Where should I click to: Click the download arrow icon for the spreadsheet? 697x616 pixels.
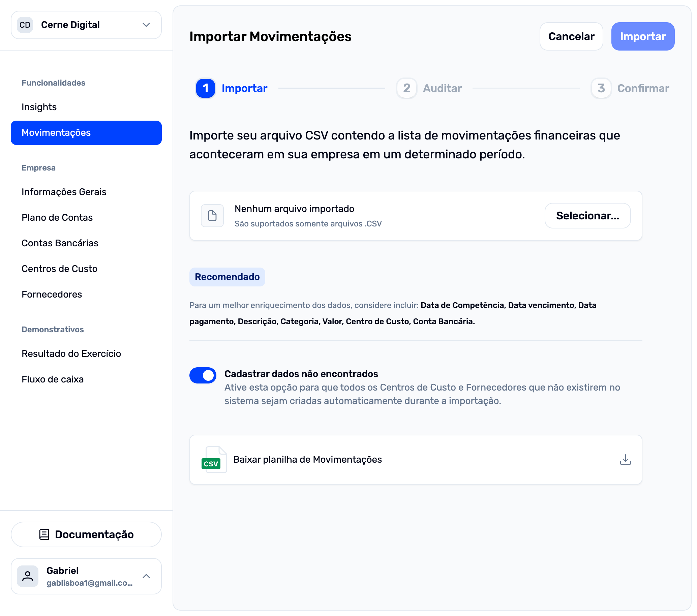pyautogui.click(x=625, y=460)
